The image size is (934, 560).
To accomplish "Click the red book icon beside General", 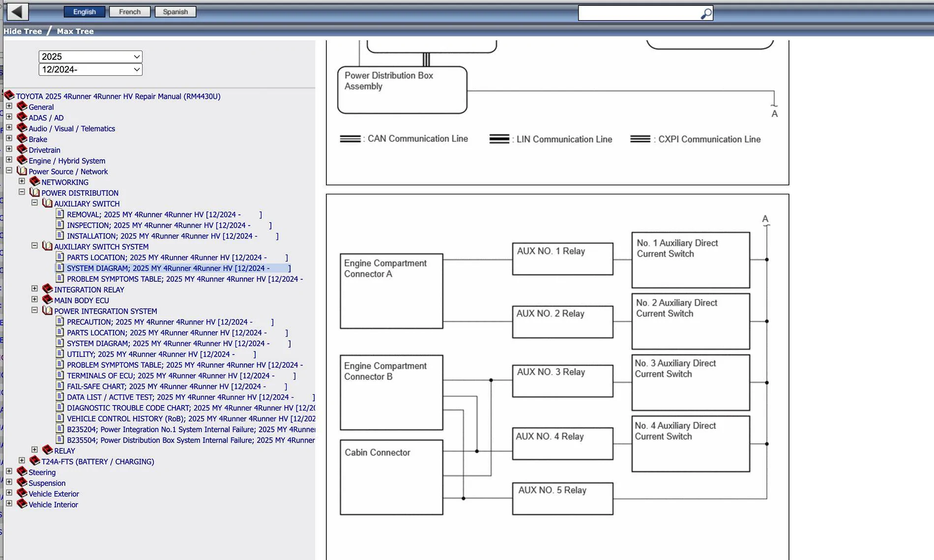I will pos(22,106).
